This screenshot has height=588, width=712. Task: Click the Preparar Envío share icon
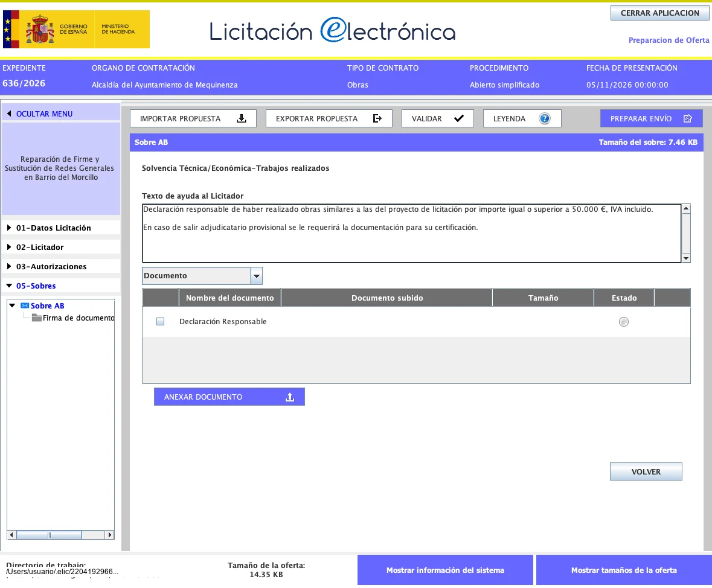687,118
